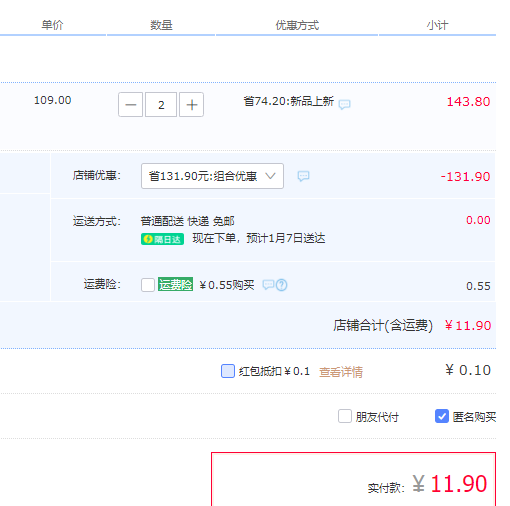Click the plus quantity button

pyautogui.click(x=191, y=105)
